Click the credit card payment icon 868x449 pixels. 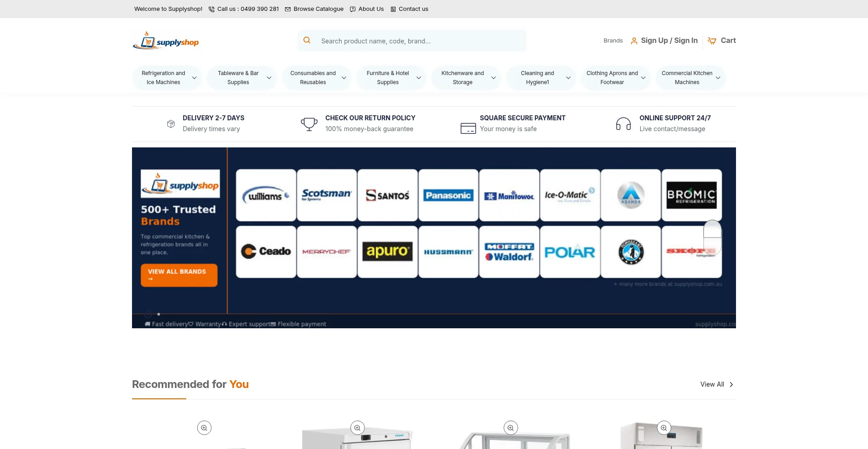tap(468, 128)
